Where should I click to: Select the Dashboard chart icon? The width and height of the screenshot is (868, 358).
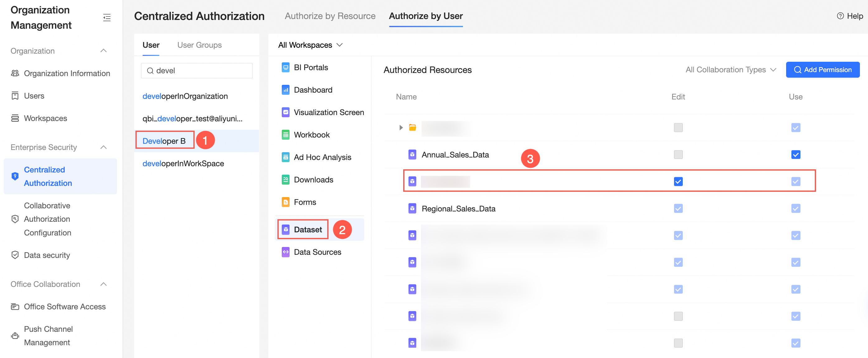coord(285,90)
